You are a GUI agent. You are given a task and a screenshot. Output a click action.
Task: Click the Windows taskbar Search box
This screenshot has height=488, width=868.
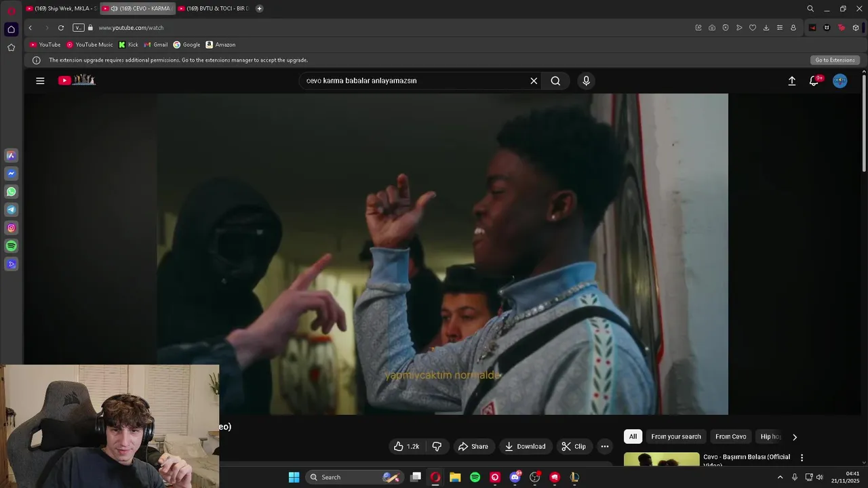tap(354, 477)
